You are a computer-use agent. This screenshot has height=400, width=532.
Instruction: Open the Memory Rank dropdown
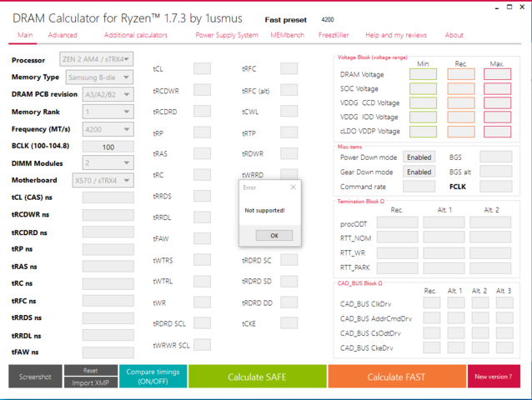click(x=108, y=112)
